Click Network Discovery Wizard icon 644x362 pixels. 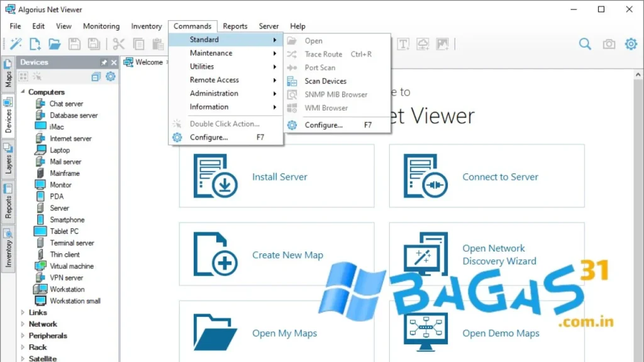(x=426, y=254)
